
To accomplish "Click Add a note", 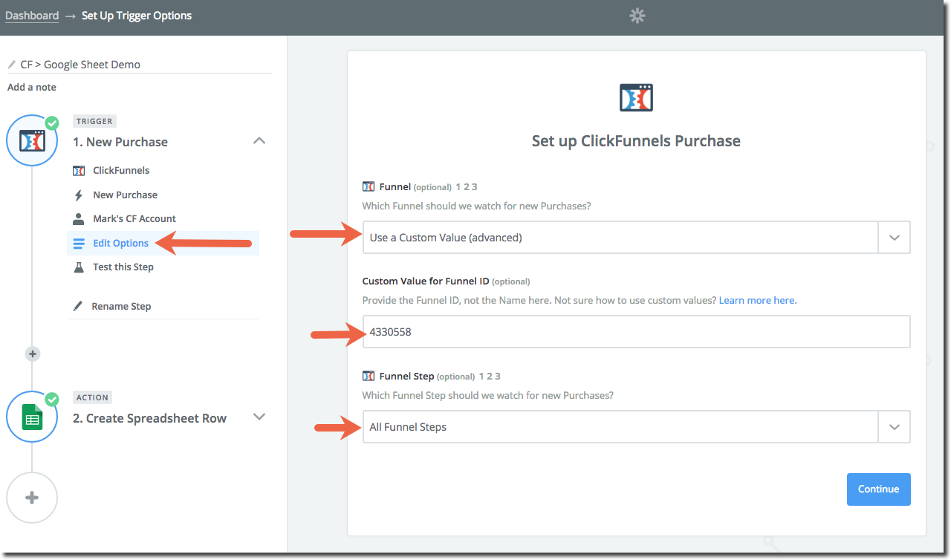I will [x=32, y=87].
